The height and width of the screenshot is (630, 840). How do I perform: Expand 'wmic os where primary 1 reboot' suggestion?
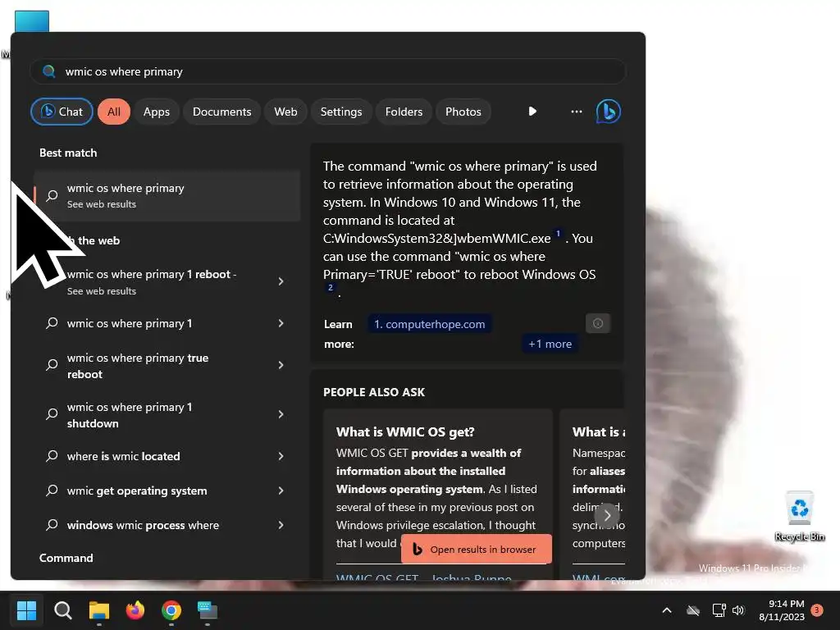coord(281,281)
